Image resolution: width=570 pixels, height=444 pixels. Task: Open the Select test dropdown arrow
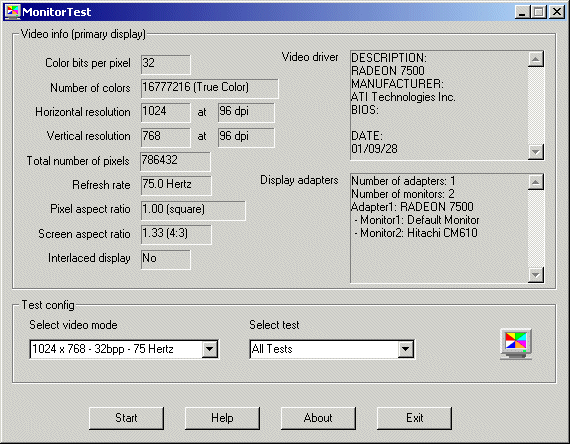[x=405, y=349]
